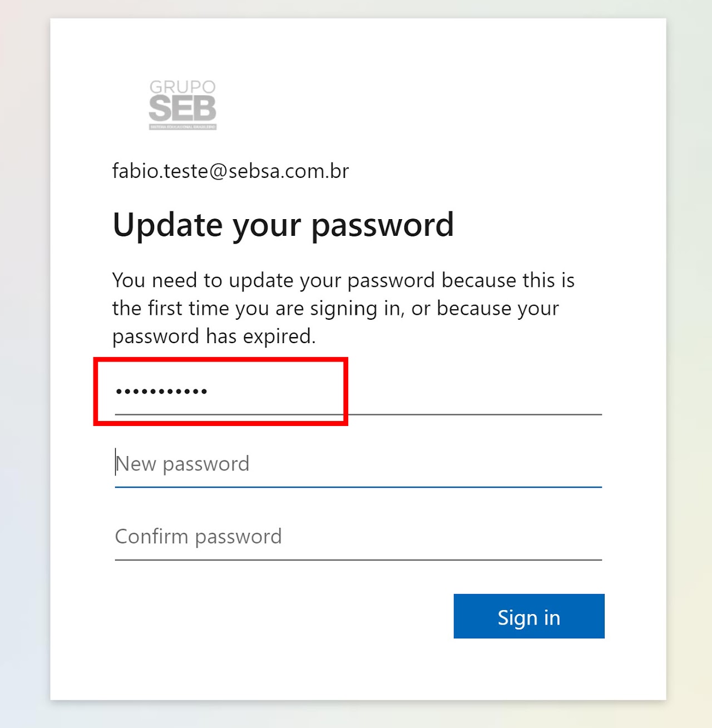Click the password expiry explanation paragraph
712x728 pixels.
[343, 308]
